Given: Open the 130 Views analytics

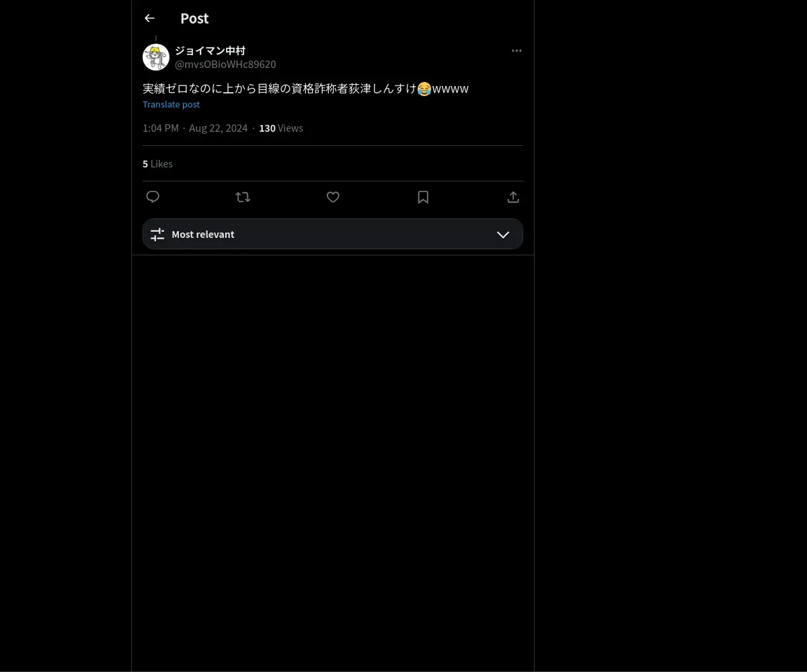Looking at the screenshot, I should pos(281,128).
